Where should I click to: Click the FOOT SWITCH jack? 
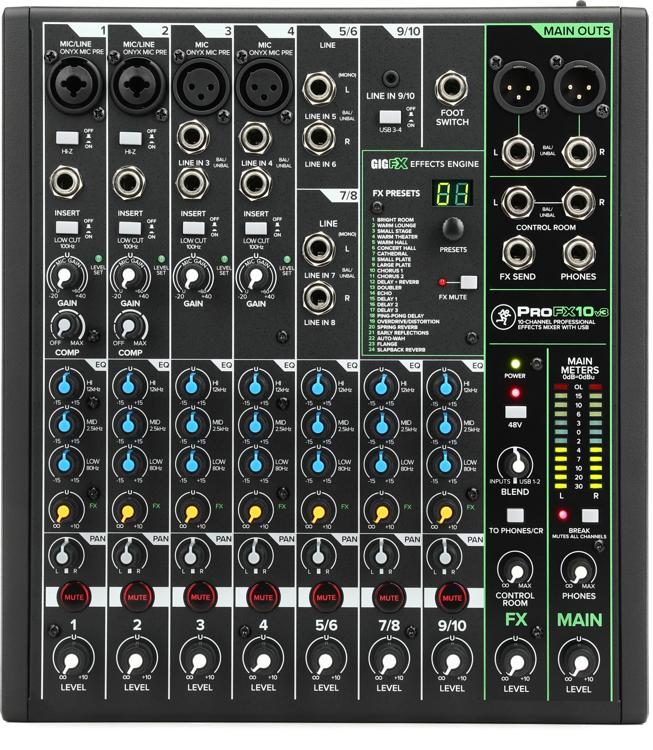pyautogui.click(x=452, y=89)
